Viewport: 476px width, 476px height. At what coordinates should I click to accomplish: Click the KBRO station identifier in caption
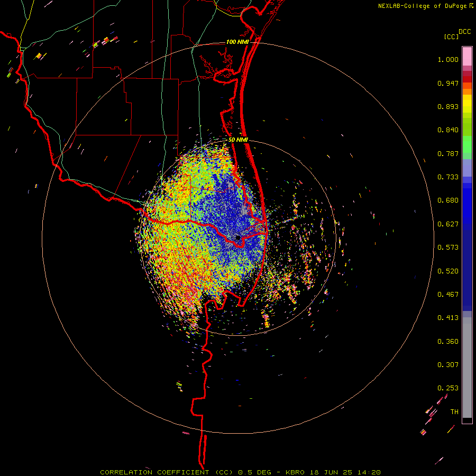(x=295, y=472)
